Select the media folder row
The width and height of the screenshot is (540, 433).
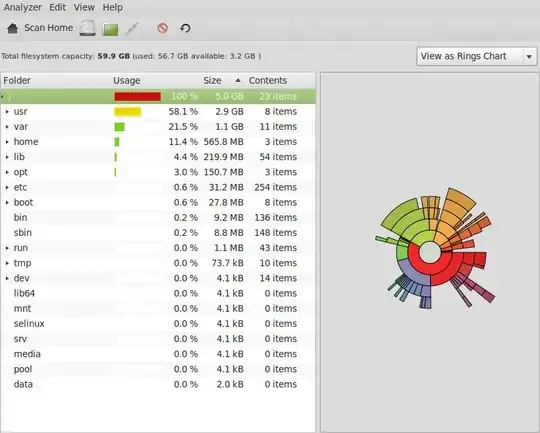pyautogui.click(x=158, y=354)
